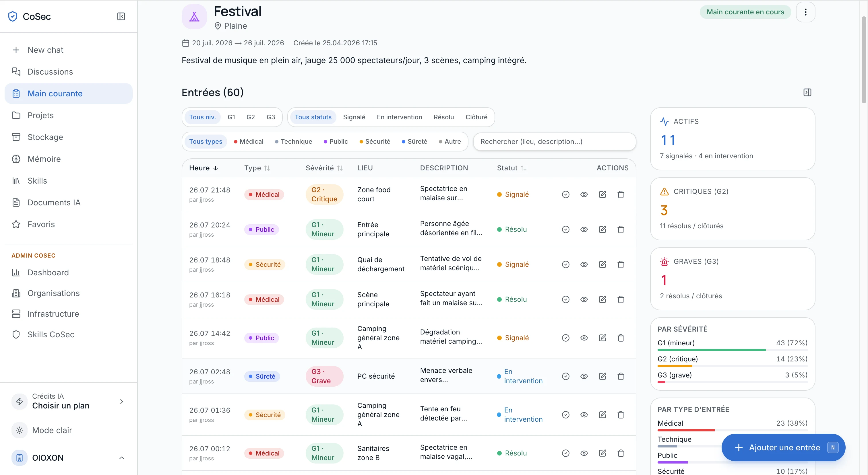Edit the Entrée principale 20:24 entry
868x475 pixels.
point(602,229)
